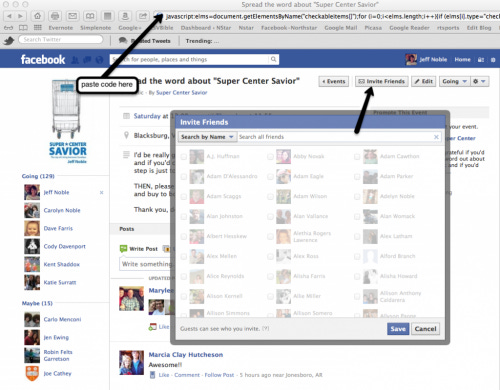Image resolution: width=500 pixels, height=390 pixels.
Task: Open the event gear options dropdown
Action: click(x=480, y=81)
